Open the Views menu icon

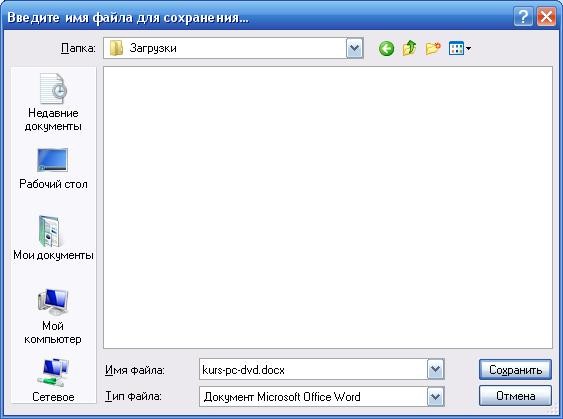pyautogui.click(x=460, y=48)
